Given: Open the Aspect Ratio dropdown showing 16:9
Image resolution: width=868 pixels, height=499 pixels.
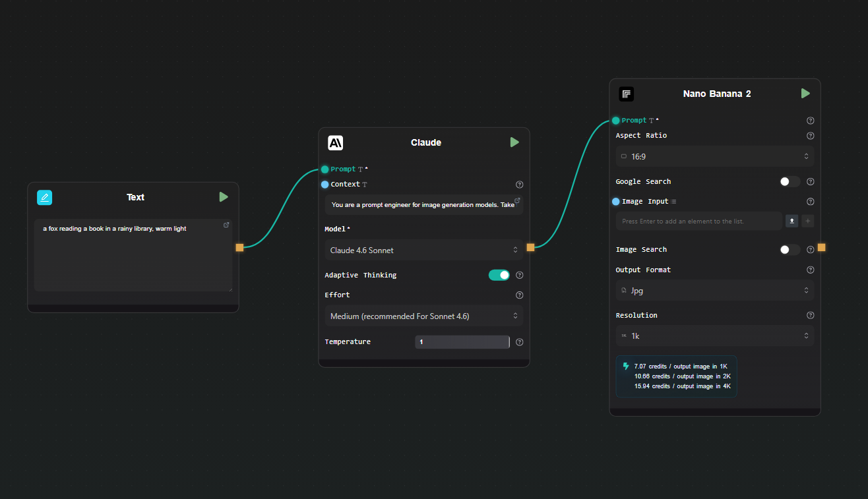Looking at the screenshot, I should click(x=715, y=156).
